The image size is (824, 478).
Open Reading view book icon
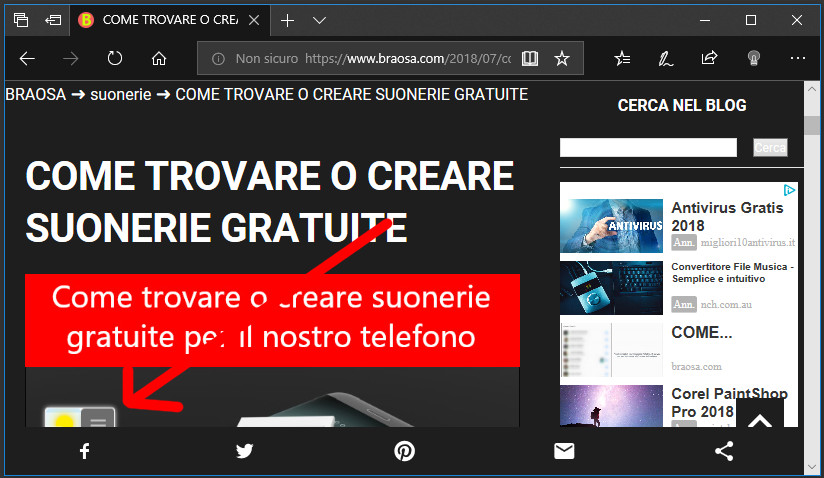(530, 59)
